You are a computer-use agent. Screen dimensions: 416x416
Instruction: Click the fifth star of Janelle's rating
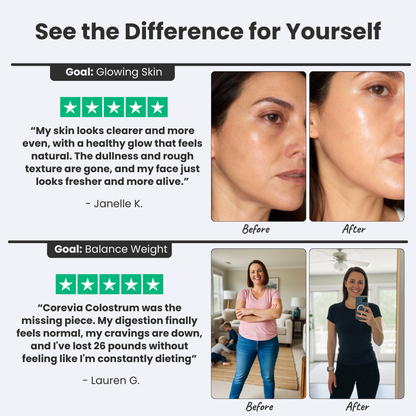point(157,107)
